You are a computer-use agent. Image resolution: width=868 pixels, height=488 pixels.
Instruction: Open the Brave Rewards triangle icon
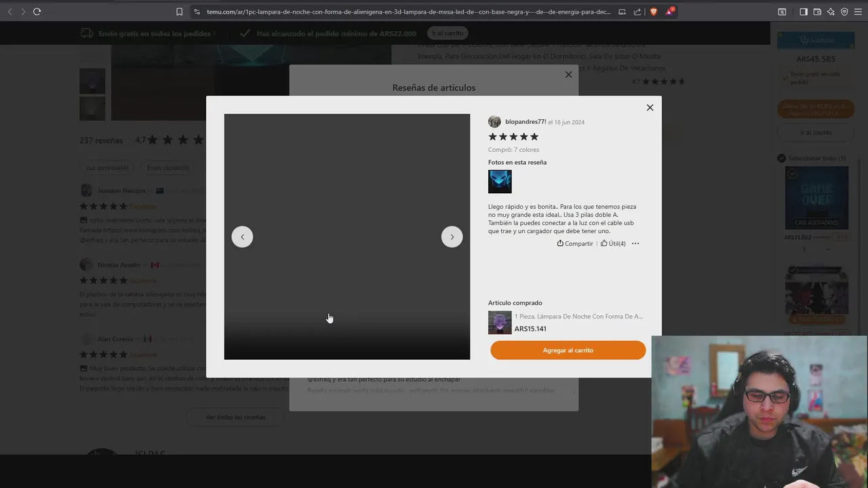(669, 12)
